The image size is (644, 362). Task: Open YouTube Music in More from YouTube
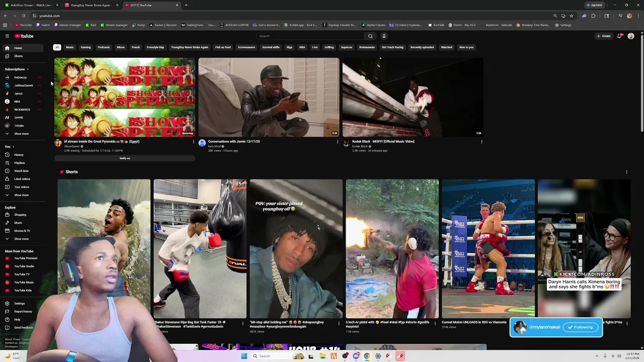point(24,282)
